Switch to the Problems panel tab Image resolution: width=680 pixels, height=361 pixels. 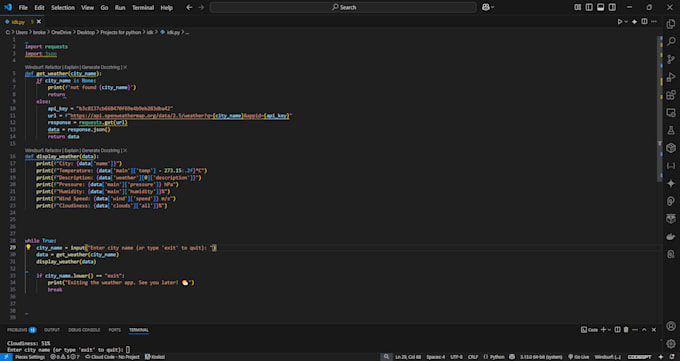(x=21, y=330)
